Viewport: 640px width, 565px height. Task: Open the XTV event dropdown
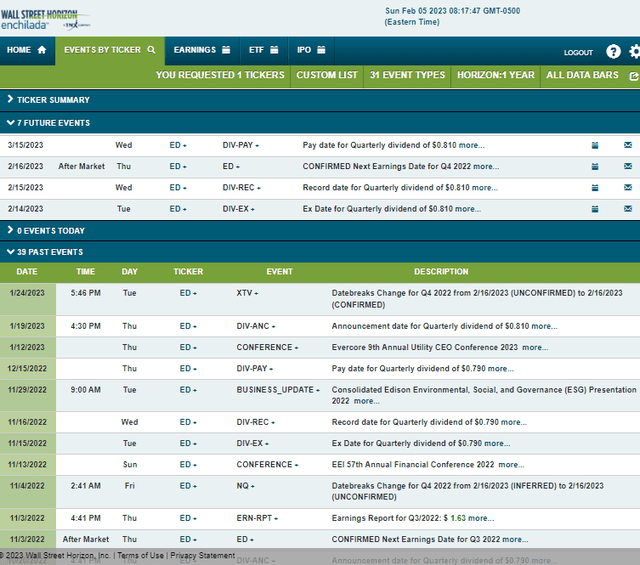point(247,293)
